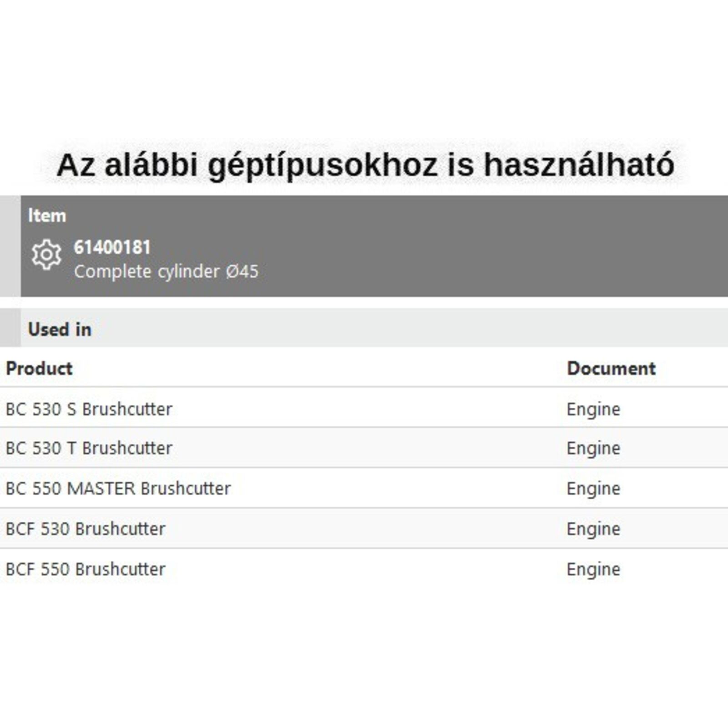Collapse the Used in section header
The height and width of the screenshot is (728, 728).
click(x=60, y=329)
